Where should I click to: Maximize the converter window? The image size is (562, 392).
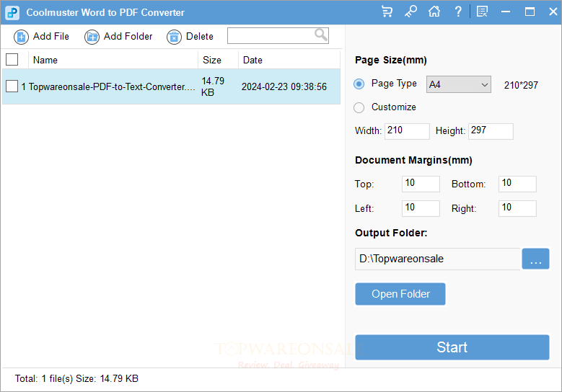tap(530, 12)
